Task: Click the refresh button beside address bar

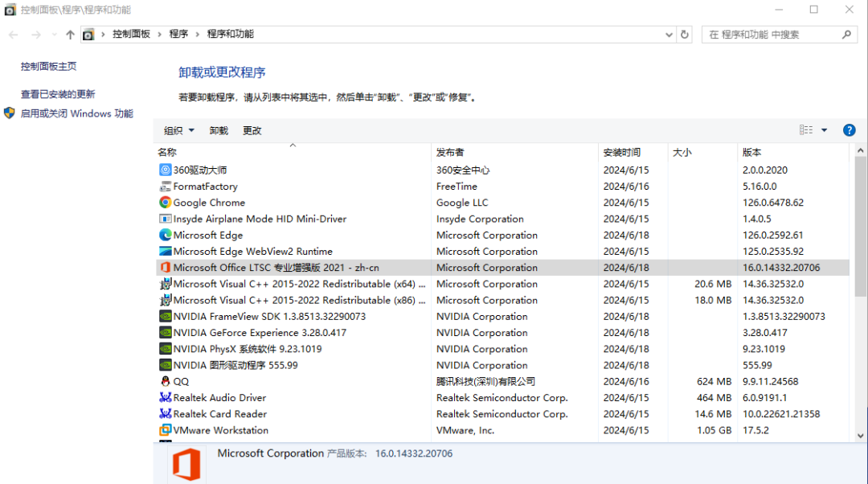Action: [685, 35]
